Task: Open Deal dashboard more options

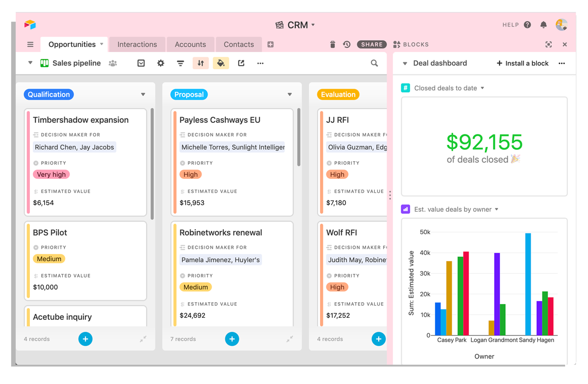Action: 562,63
